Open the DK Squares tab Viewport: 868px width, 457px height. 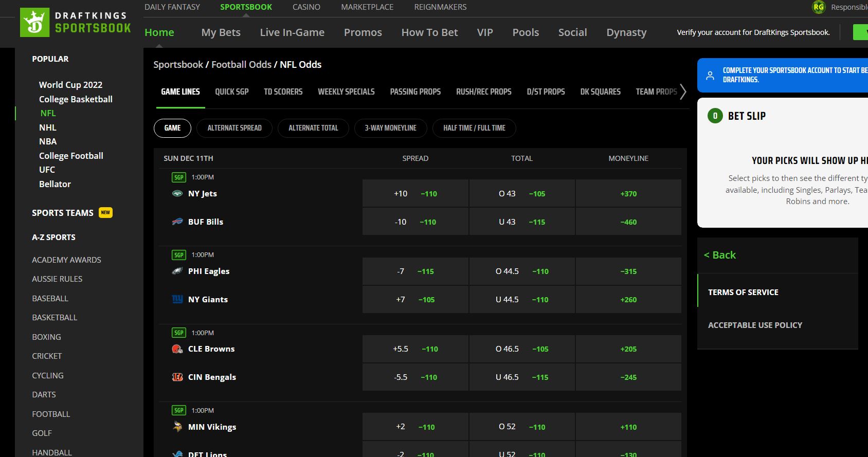pos(601,92)
